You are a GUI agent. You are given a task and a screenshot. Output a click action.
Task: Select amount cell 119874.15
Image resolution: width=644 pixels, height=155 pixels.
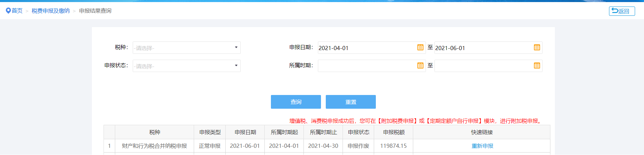coord(394,146)
